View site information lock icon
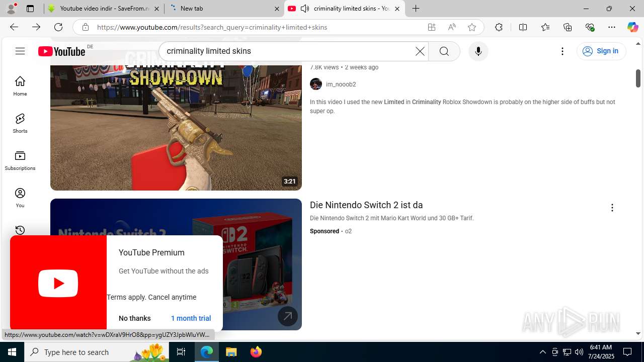 point(86,27)
